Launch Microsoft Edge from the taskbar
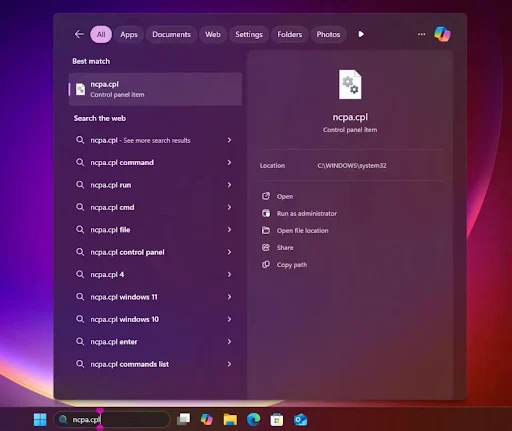 coord(253,419)
